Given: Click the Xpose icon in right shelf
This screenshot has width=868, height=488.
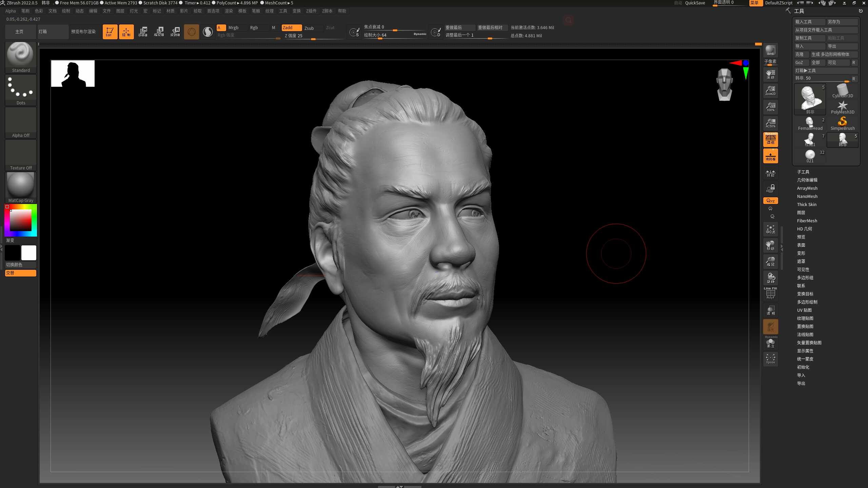Looking at the screenshot, I should [x=770, y=359].
